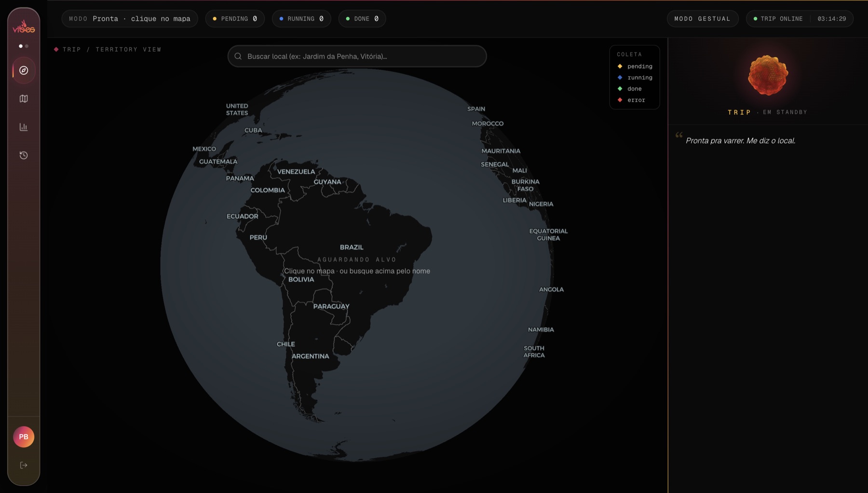Select Colombia label on the map
The width and height of the screenshot is (868, 493).
pos(268,191)
